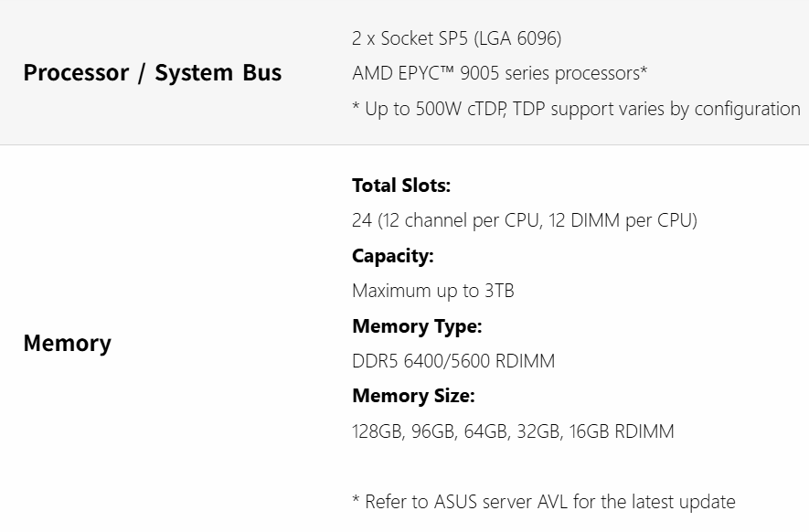
Task: Select the "DDR5 6400/5600 RDIMM" text
Action: click(x=452, y=361)
